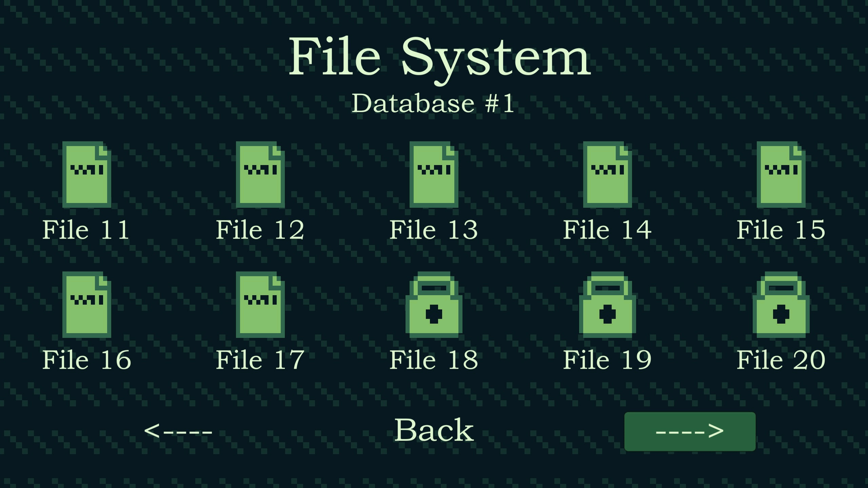Click the File 11 text label
This screenshot has width=868, height=488.
coord(87,230)
